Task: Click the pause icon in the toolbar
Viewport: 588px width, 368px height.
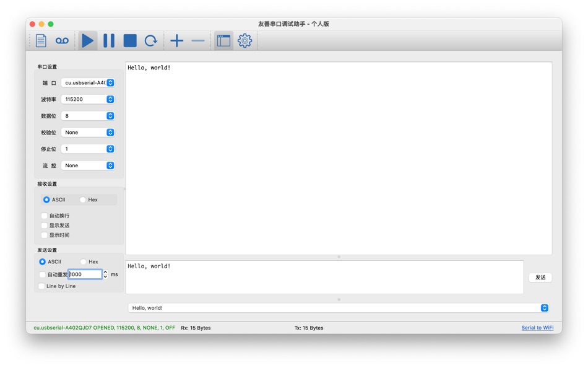Action: coord(108,40)
